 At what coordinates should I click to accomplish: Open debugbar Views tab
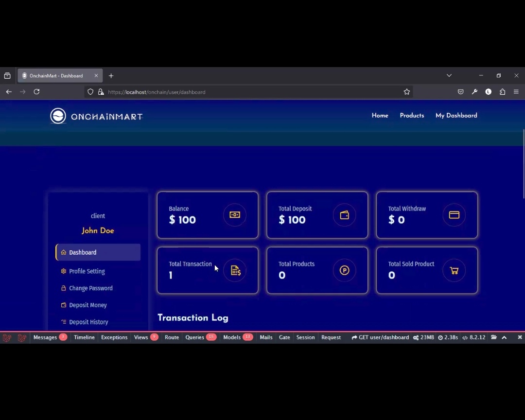tap(146, 337)
